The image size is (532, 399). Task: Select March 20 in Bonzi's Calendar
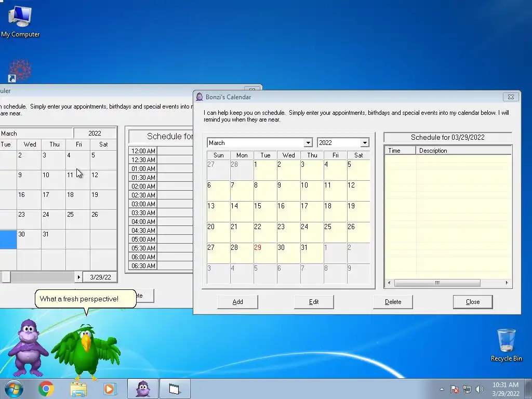pyautogui.click(x=218, y=232)
